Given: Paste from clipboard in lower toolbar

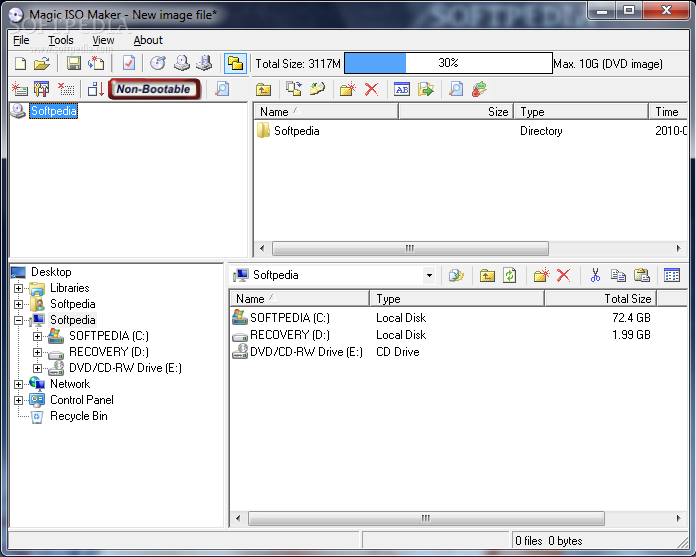Looking at the screenshot, I should (x=641, y=276).
